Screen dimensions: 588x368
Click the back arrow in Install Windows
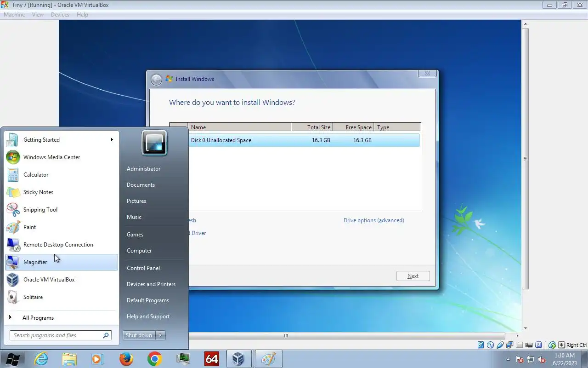click(x=156, y=79)
